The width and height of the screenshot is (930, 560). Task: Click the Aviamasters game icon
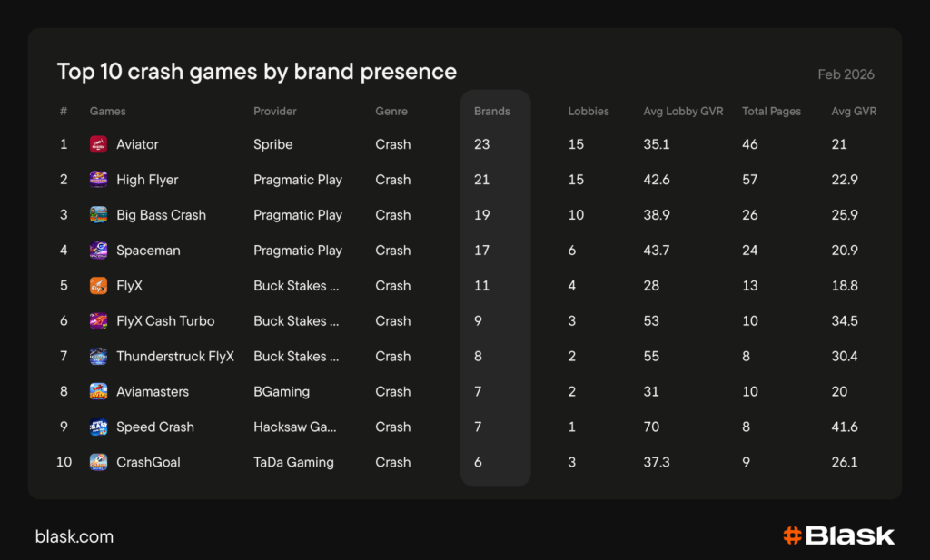tap(98, 392)
